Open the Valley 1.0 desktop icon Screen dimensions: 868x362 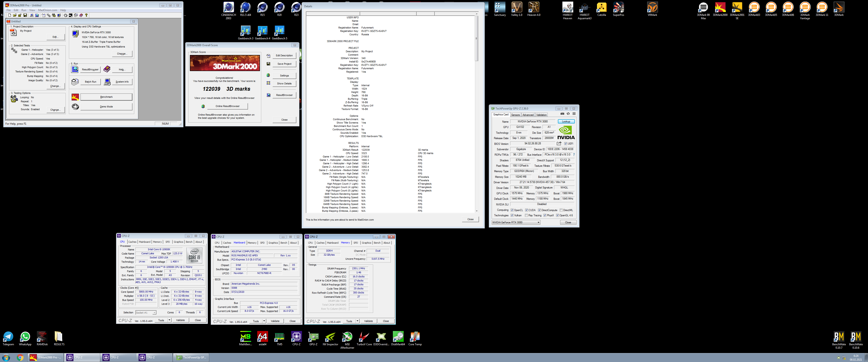pyautogui.click(x=517, y=9)
